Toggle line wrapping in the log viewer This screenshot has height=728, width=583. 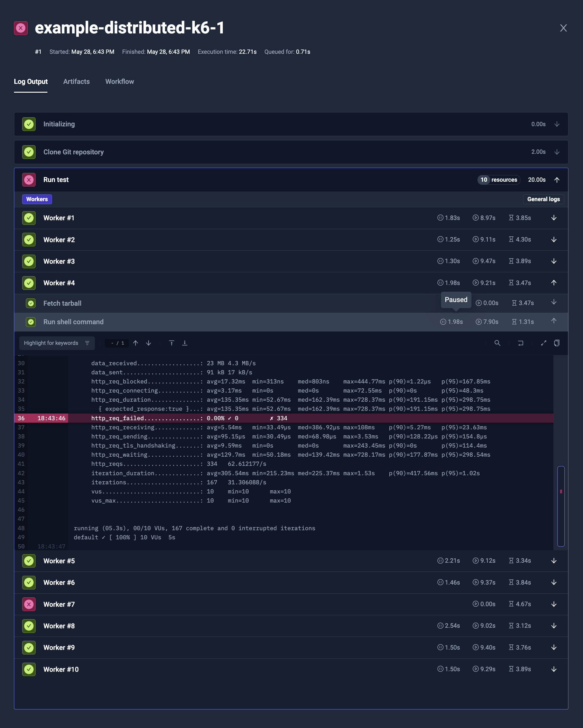tap(520, 343)
